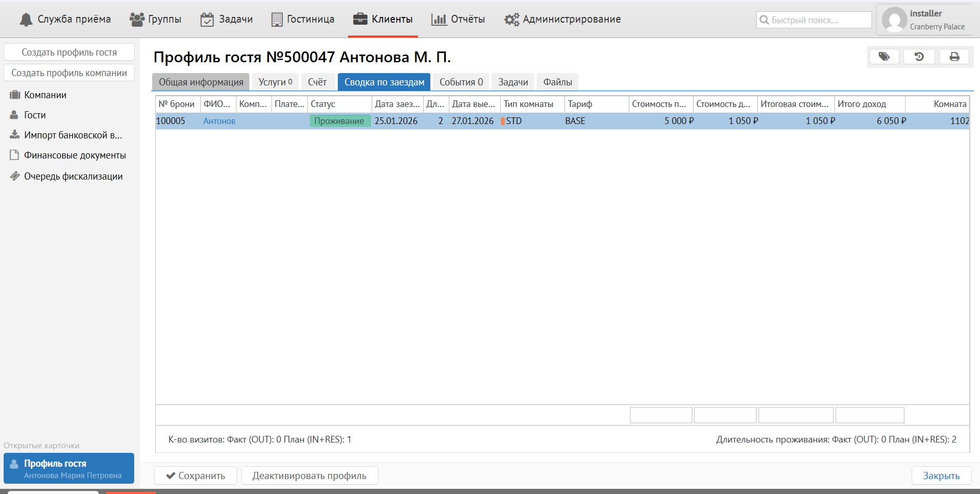Sort by the Комната column header
Image resolution: width=980 pixels, height=494 pixels.
tap(937, 104)
